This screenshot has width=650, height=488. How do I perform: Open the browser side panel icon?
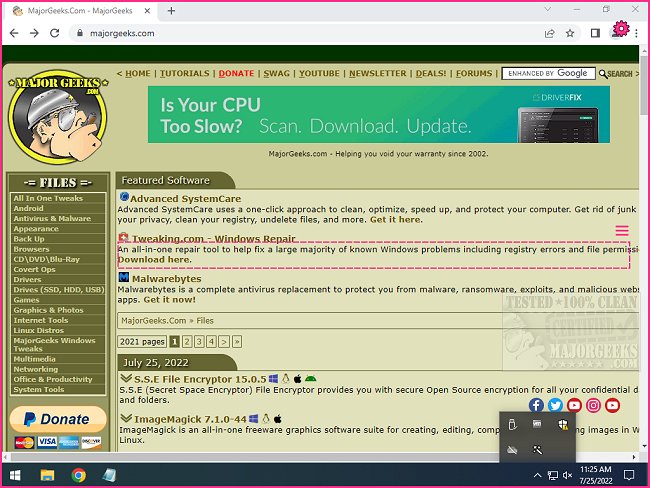click(x=595, y=33)
